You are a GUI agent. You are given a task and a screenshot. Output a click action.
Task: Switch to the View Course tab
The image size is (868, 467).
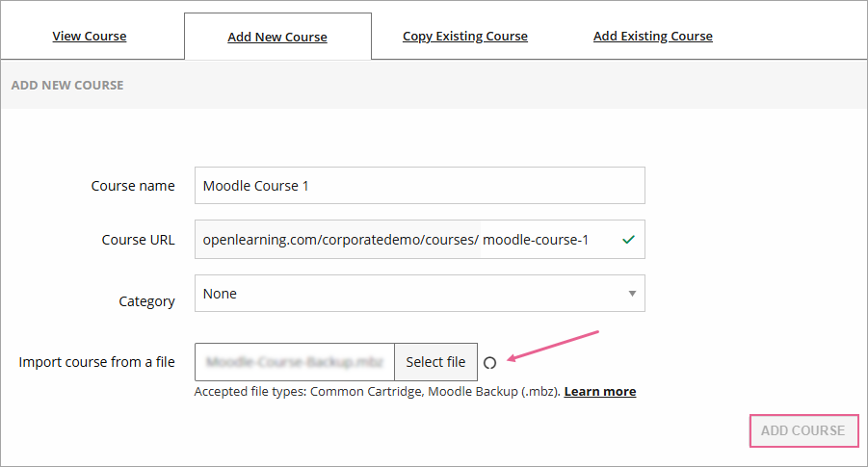point(90,37)
